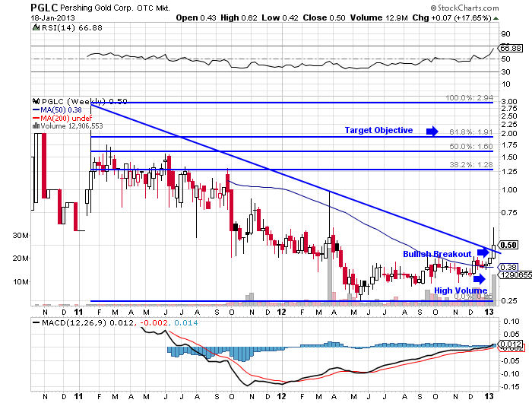Click the Bullish Breakout annotation text
The width and height of the screenshot is (532, 403).
[x=437, y=254]
